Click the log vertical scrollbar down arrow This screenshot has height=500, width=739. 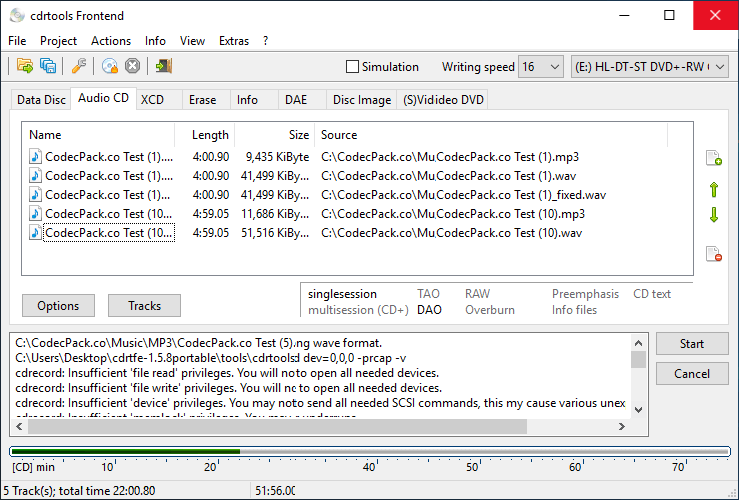(x=639, y=410)
